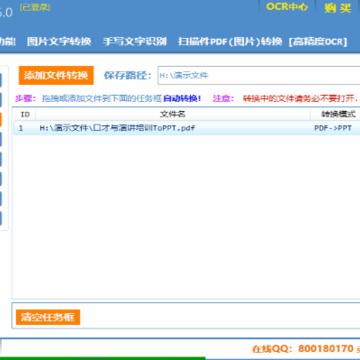Switch to 图片文字转换 tab
The height and width of the screenshot is (360, 360).
[x=59, y=42]
